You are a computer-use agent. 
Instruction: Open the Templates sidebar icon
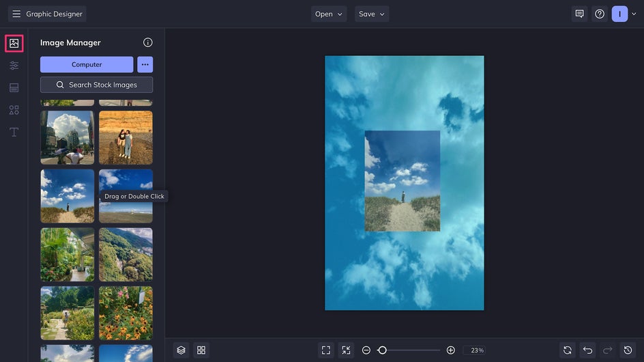tap(14, 87)
